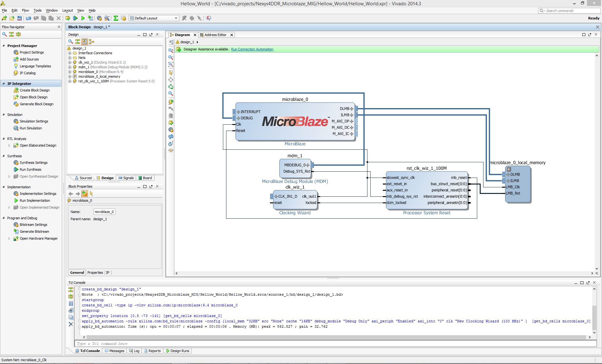
Task: Click the green Run Implementation play icon
Action: click(x=83, y=18)
